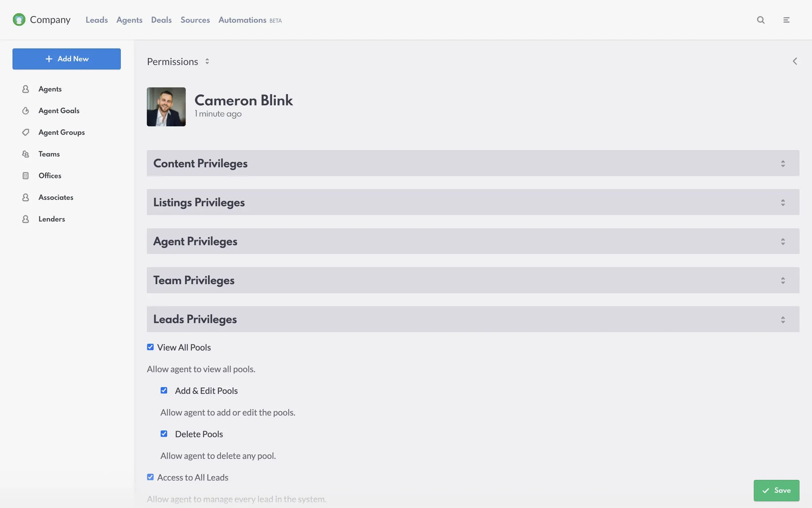The image size is (812, 508).
Task: Click the Agent Goals icon
Action: [x=25, y=111]
